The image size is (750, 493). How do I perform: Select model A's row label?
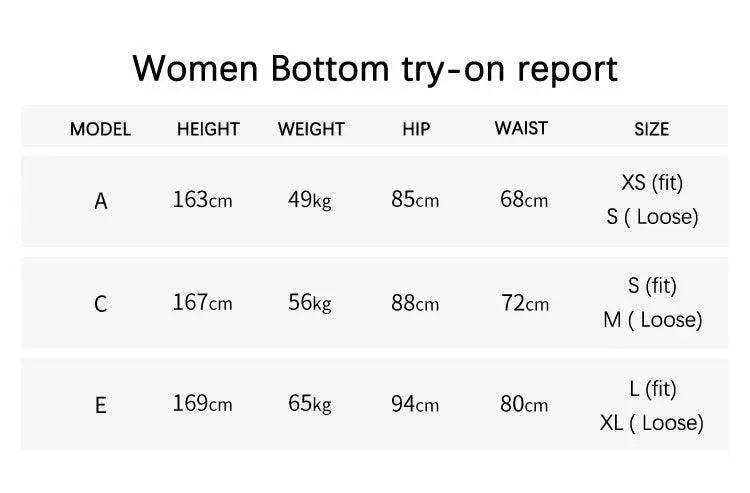click(100, 201)
